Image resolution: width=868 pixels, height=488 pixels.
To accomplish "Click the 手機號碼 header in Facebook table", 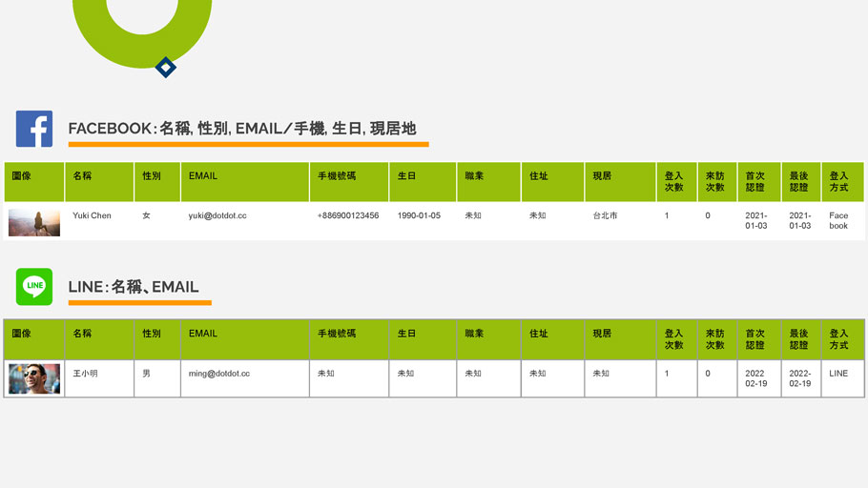I will (337, 176).
